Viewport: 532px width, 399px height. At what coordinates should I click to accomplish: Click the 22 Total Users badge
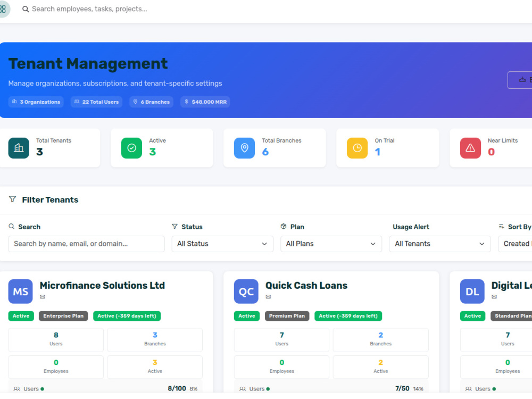pos(97,102)
